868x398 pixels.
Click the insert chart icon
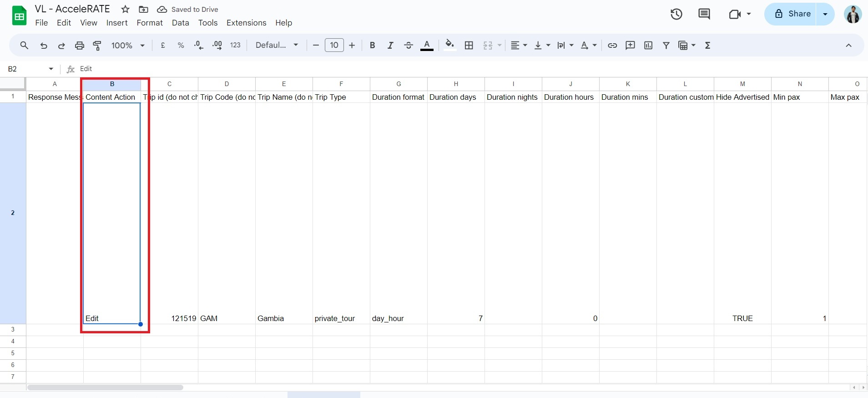(648, 45)
